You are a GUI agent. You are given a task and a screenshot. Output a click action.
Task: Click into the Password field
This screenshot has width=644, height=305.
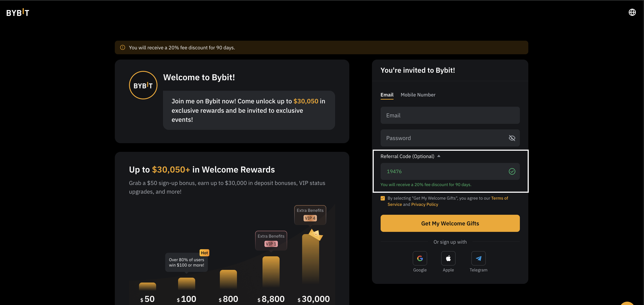(x=443, y=138)
